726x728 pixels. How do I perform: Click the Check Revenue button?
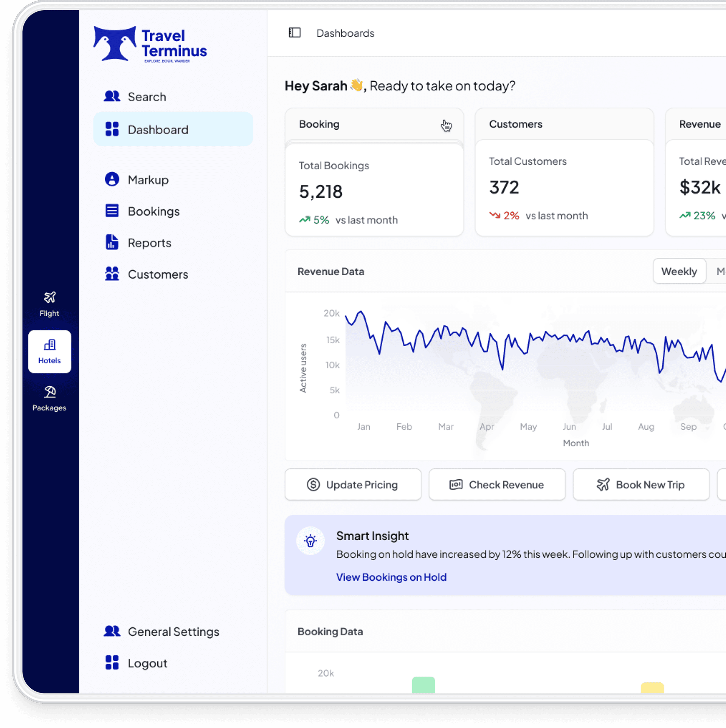click(497, 485)
